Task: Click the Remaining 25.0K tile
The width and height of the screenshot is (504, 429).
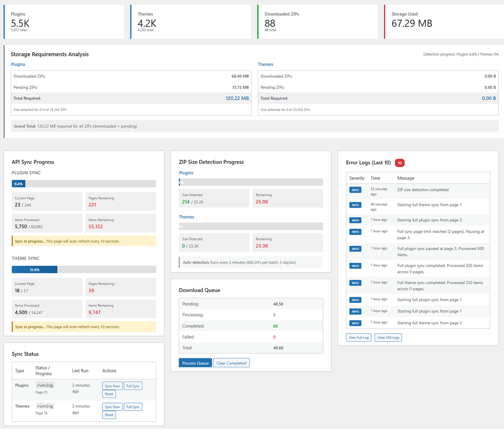Action: [x=288, y=198]
